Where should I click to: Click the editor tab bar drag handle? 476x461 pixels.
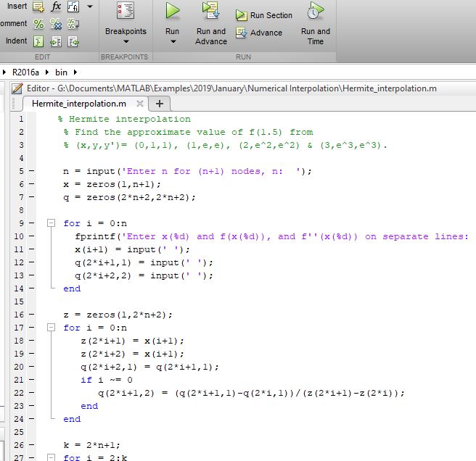13,104
